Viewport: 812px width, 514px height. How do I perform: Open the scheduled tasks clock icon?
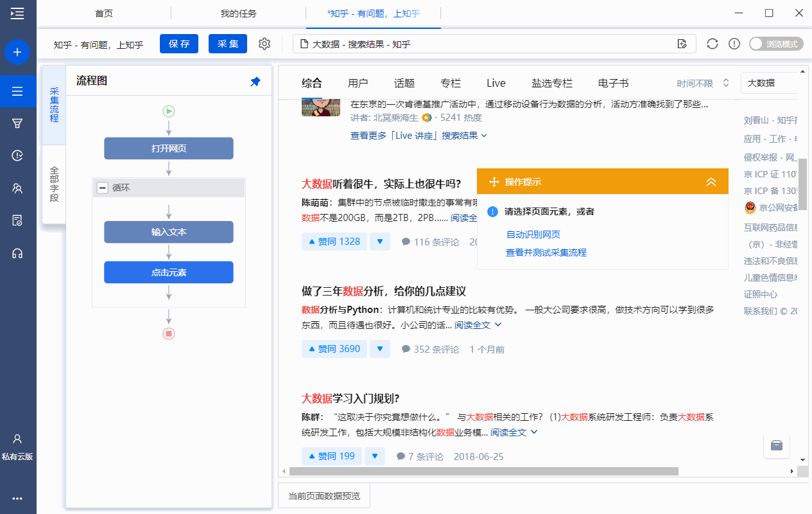pos(17,155)
